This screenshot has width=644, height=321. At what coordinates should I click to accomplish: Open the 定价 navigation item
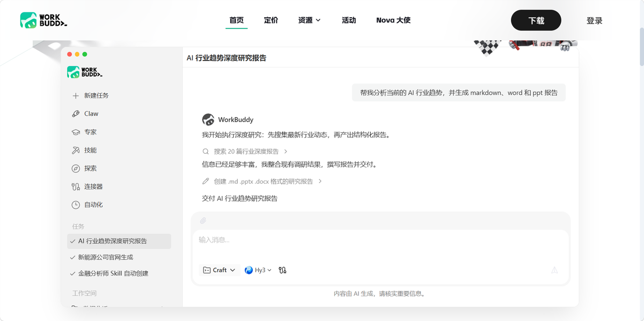[271, 20]
